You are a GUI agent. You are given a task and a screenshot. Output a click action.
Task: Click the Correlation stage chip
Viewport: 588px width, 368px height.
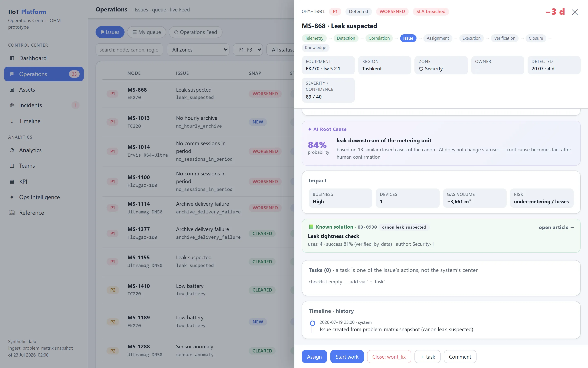click(379, 38)
